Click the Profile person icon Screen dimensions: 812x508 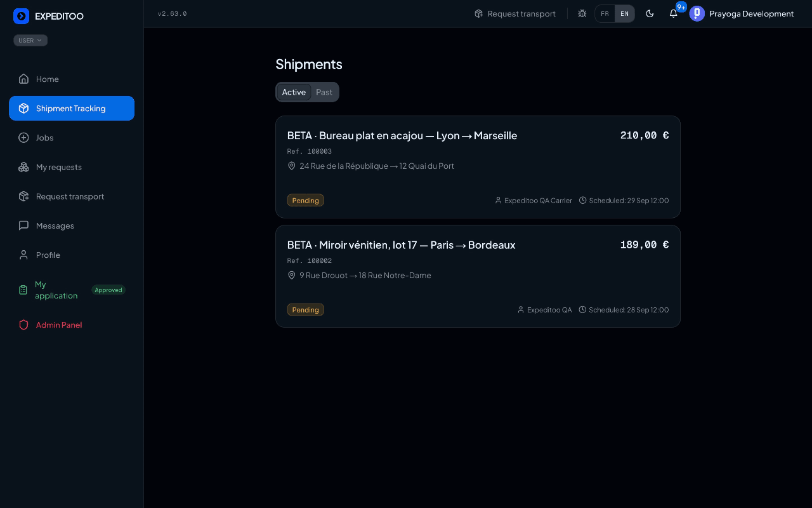coord(23,255)
